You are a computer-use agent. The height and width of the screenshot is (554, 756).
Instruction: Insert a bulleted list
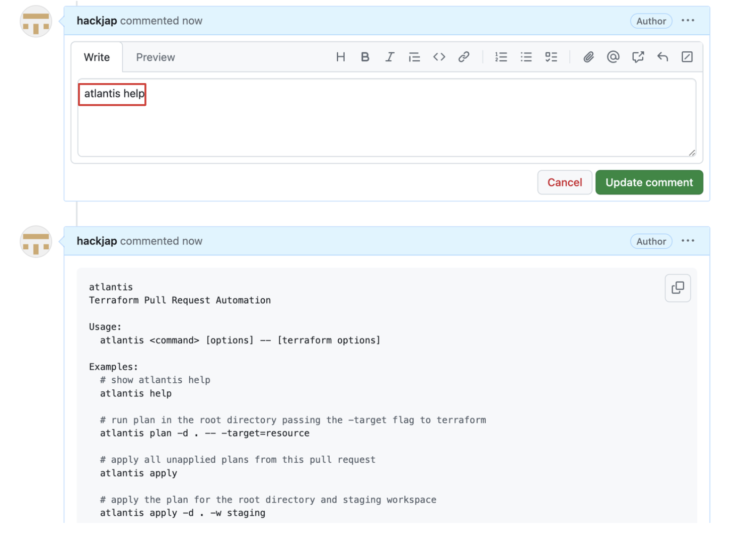(x=526, y=57)
